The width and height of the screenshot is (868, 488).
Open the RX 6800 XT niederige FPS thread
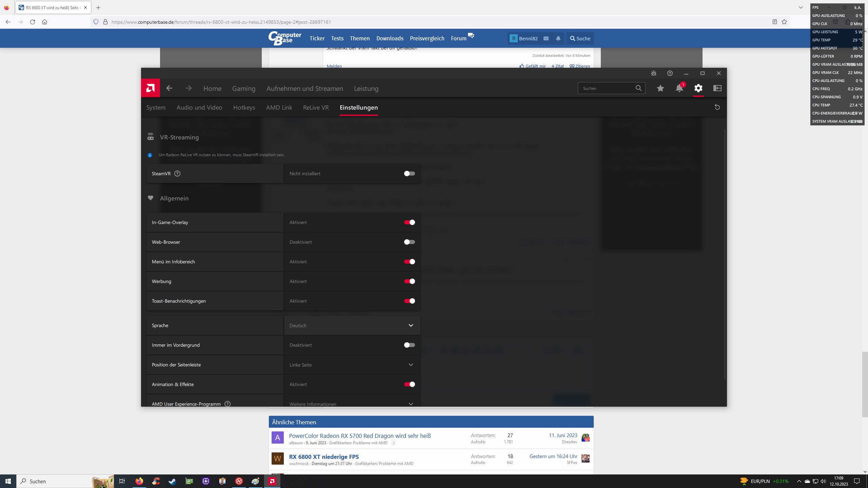tap(323, 456)
